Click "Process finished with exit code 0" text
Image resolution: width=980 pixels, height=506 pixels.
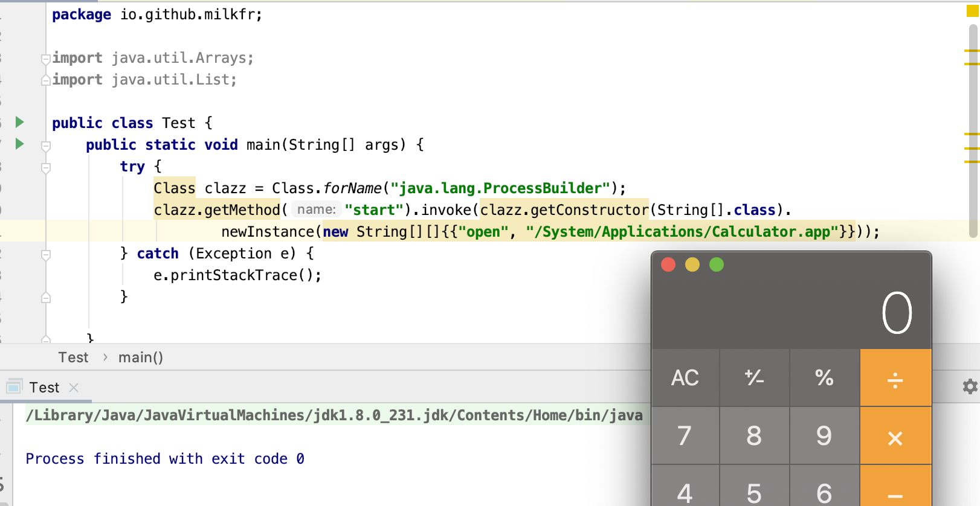tap(165, 459)
